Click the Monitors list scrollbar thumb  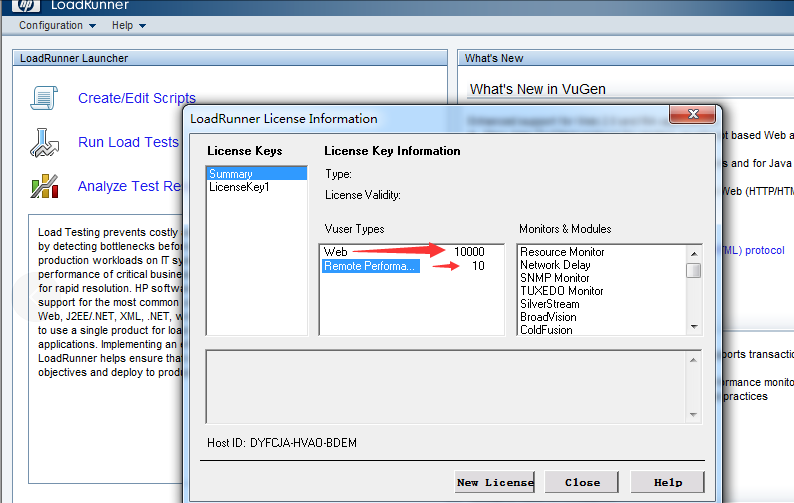[x=694, y=270]
